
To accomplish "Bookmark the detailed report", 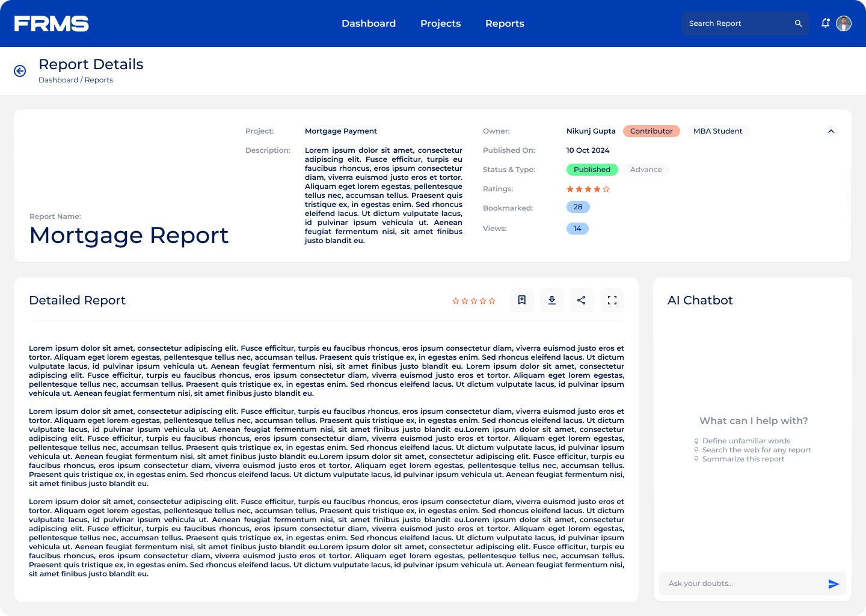I will tap(522, 300).
